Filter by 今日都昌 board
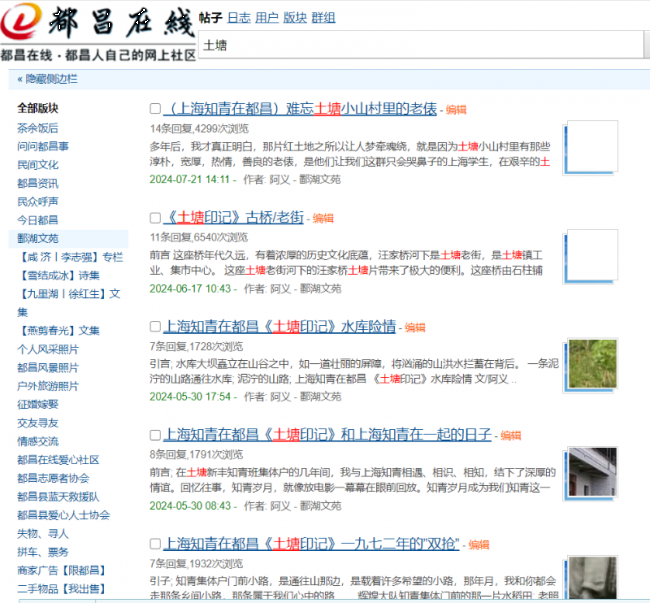The width and height of the screenshot is (650, 603). [38, 220]
